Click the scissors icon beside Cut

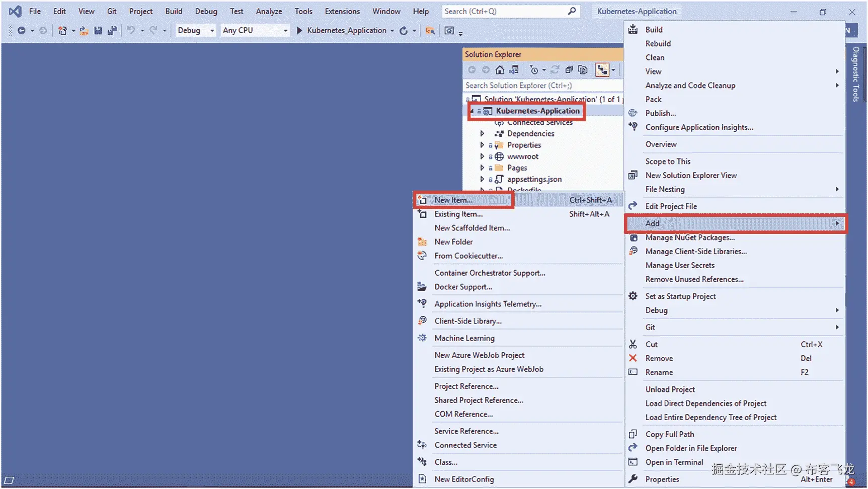pos(633,344)
